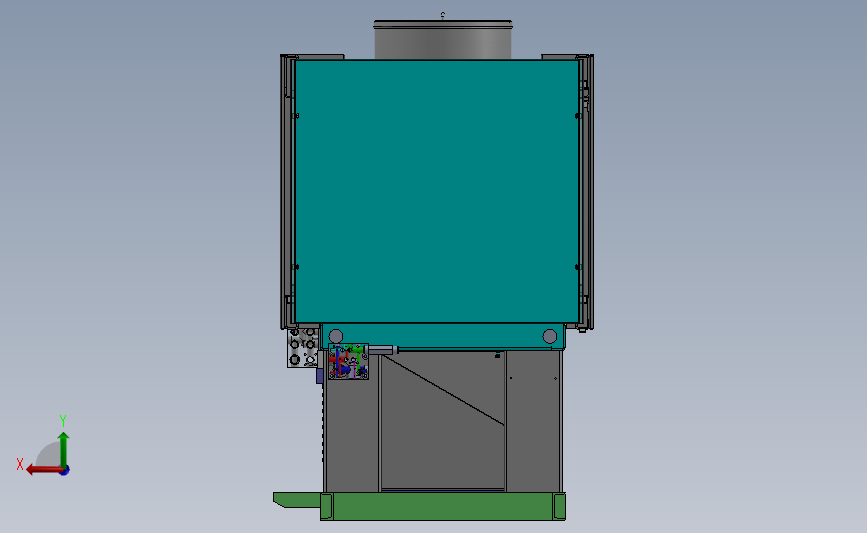Select the small eye hook atop the cylinder
867x533 pixels.
(x=443, y=15)
